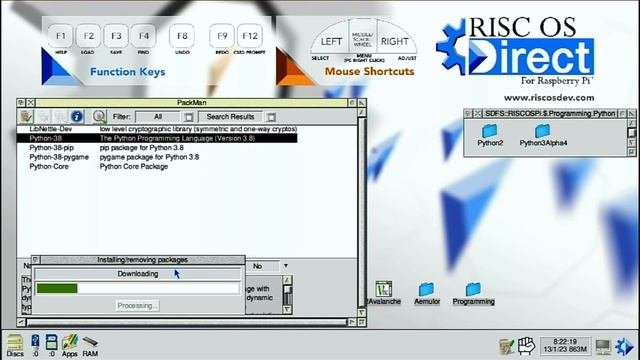
Task: Click the blue package information icon
Action: tap(76, 117)
